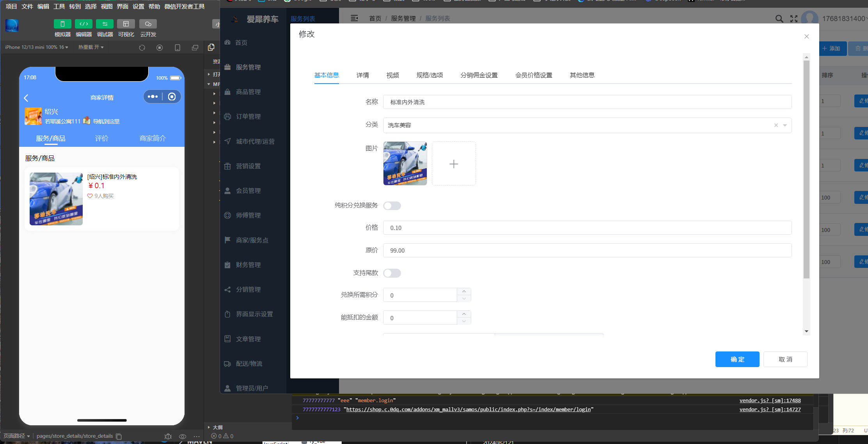Click the 可视化 visualization icon

126,24
